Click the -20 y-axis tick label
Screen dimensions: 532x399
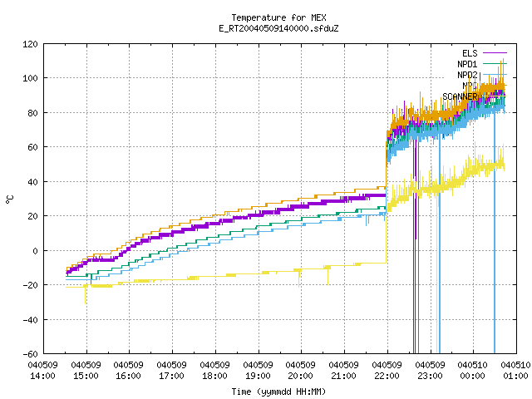30,285
